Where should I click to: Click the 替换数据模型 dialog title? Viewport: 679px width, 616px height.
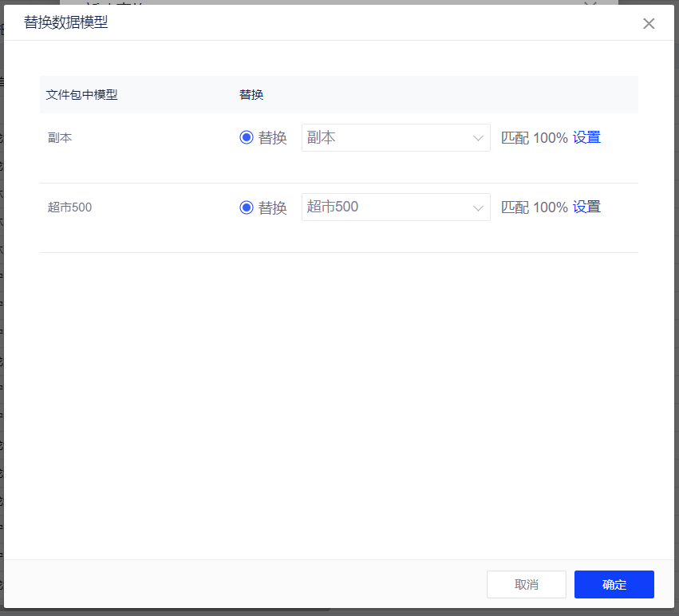[65, 22]
